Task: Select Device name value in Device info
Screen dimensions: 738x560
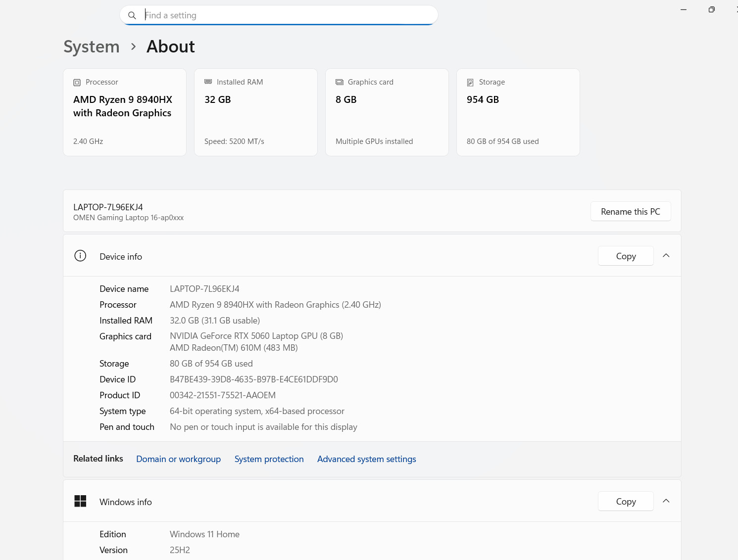Action: pyautogui.click(x=204, y=289)
